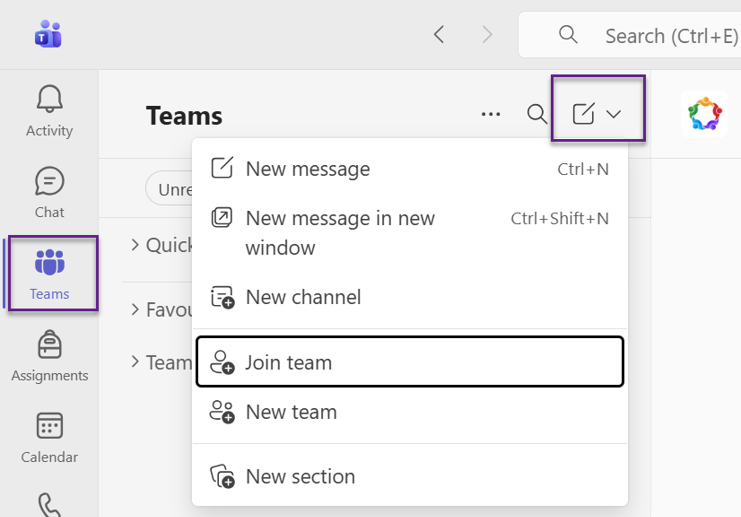Open the Calls phone icon
This screenshot has width=741, height=517.
(x=49, y=505)
